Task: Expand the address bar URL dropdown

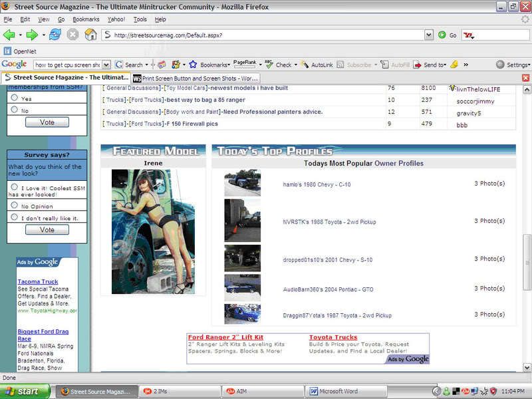Action: point(429,35)
